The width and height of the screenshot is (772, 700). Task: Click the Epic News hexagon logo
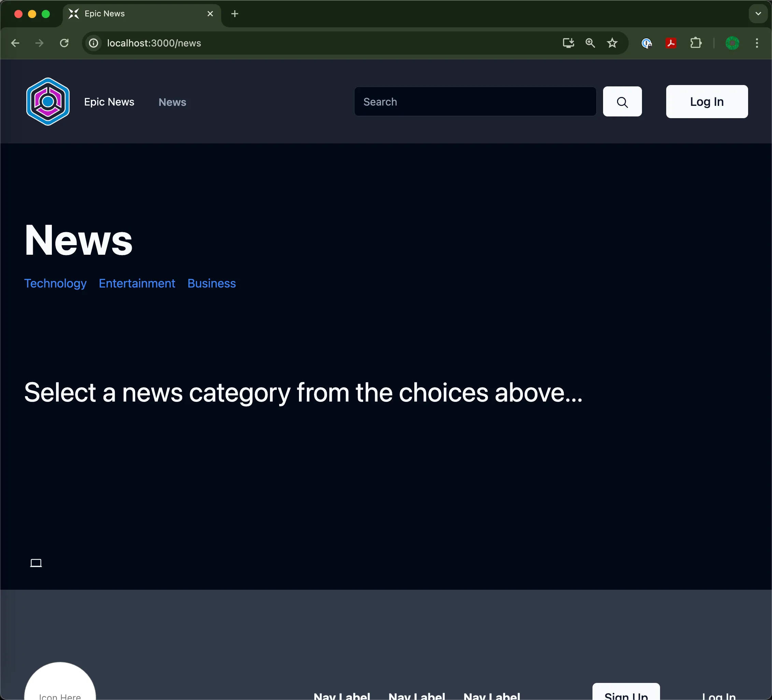(x=48, y=101)
